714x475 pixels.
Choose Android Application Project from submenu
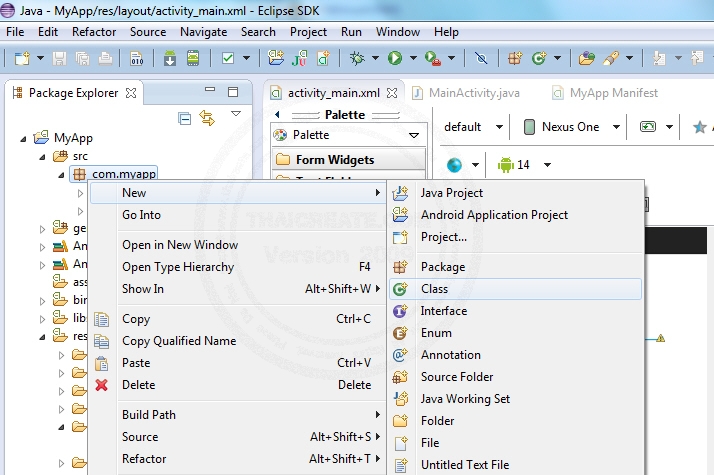pyautogui.click(x=515, y=215)
